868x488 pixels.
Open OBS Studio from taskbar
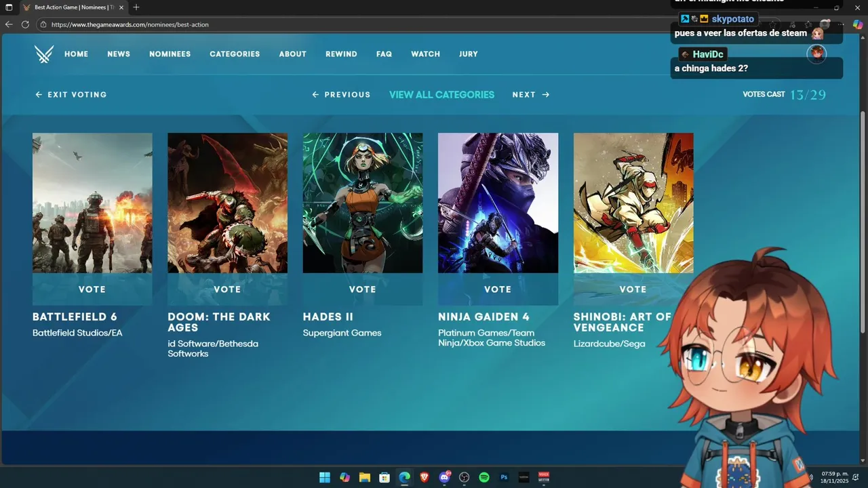pos(464,477)
